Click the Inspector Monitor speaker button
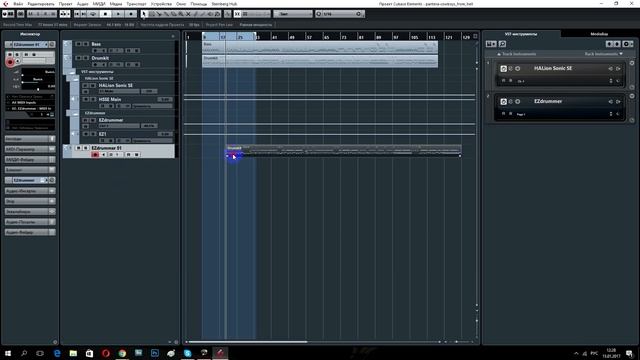640x360 pixels. tap(18, 61)
